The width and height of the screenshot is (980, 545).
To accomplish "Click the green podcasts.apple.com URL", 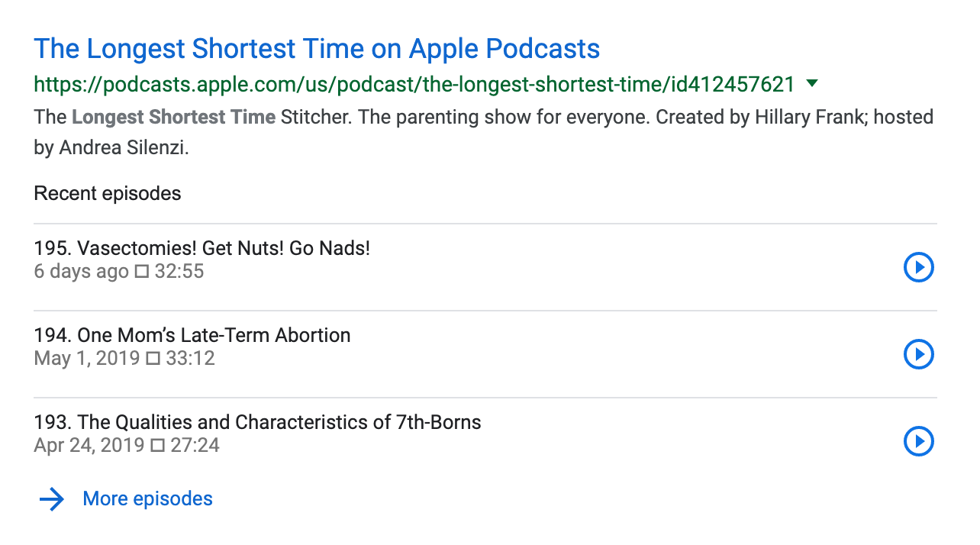I will [414, 84].
